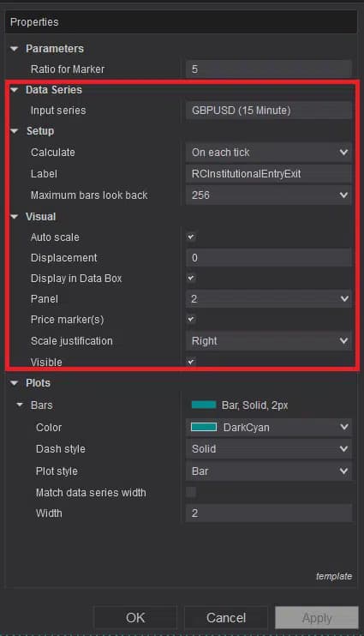Toggle the Auto scale checkbox

coord(191,237)
